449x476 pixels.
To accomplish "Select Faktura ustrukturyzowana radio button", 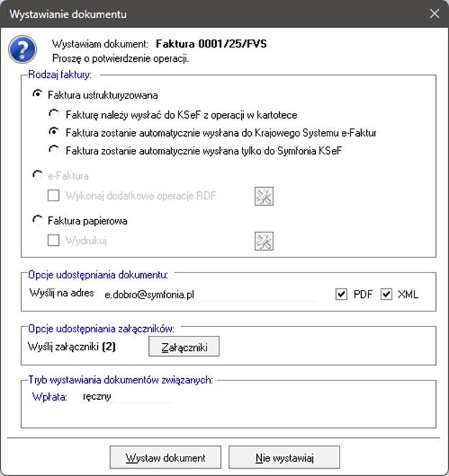I will coord(37,95).
